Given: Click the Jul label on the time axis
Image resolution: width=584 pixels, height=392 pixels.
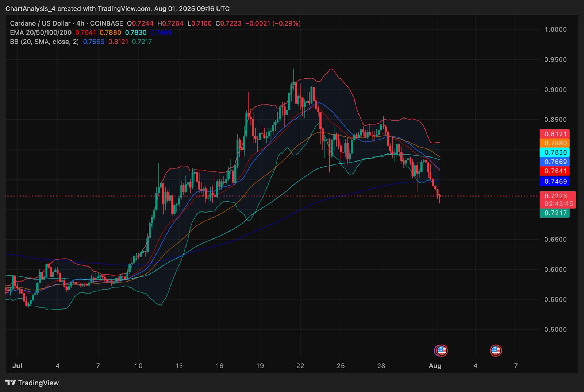Looking at the screenshot, I should (x=17, y=366).
